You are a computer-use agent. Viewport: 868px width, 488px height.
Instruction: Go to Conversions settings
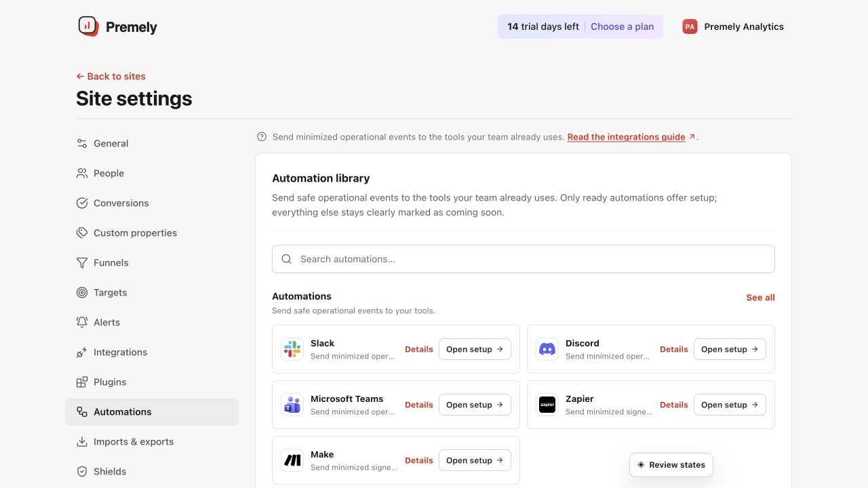(x=152, y=203)
